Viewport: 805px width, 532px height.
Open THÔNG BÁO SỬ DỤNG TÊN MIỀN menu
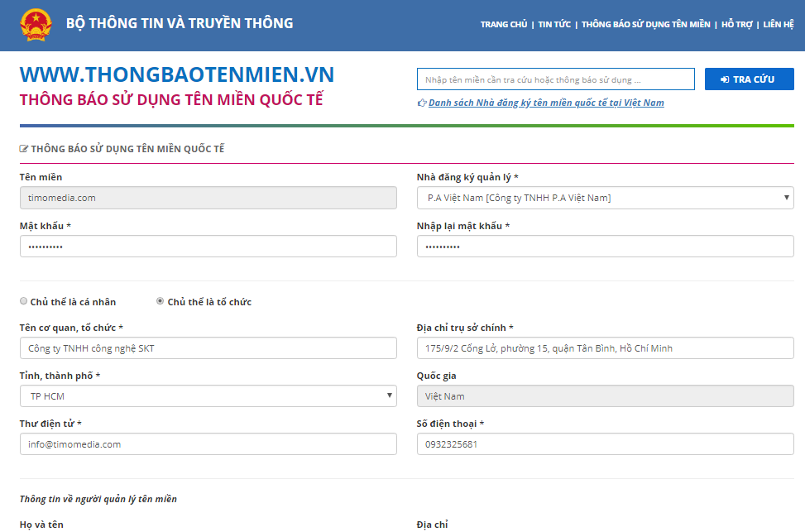pyautogui.click(x=646, y=24)
